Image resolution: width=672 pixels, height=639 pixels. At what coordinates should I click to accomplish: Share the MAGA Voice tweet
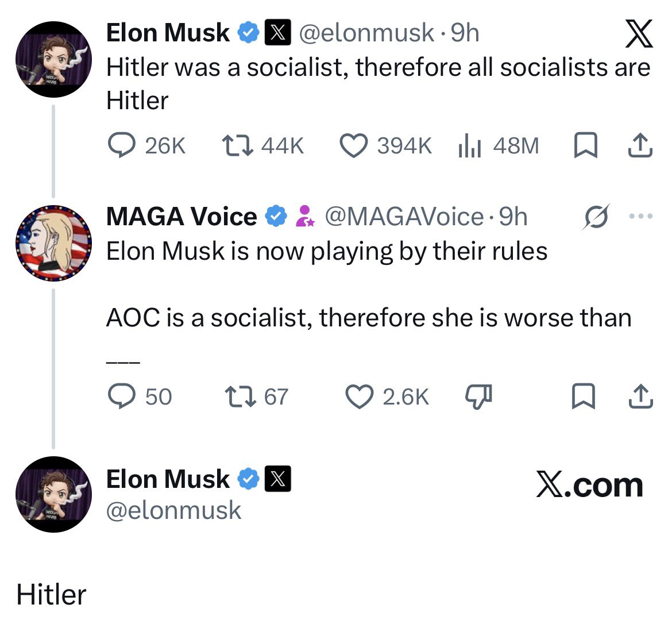point(641,397)
